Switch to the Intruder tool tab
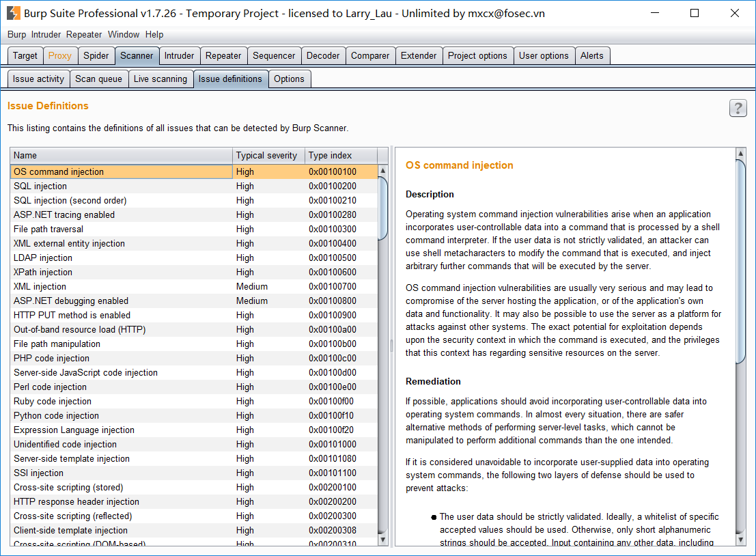 tap(179, 55)
